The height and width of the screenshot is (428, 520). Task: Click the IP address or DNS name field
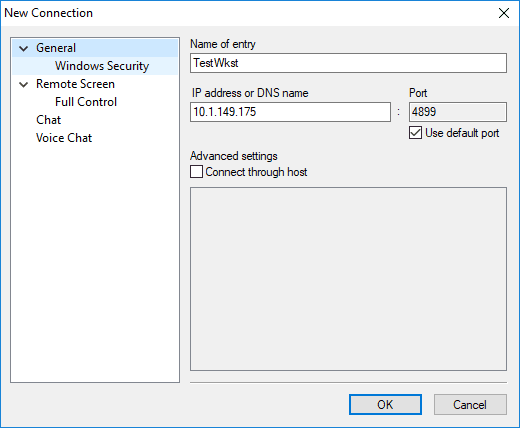[290, 112]
